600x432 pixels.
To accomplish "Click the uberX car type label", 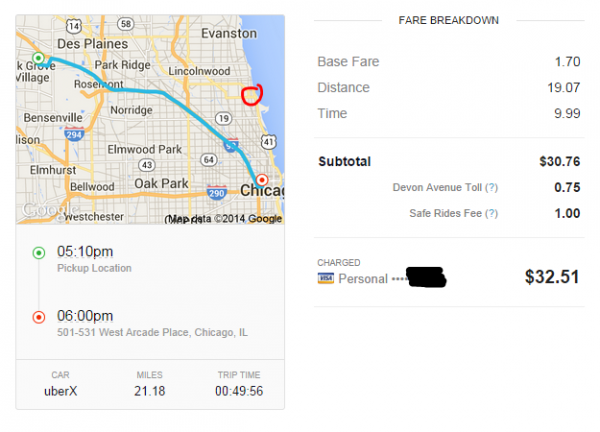I will tap(59, 389).
